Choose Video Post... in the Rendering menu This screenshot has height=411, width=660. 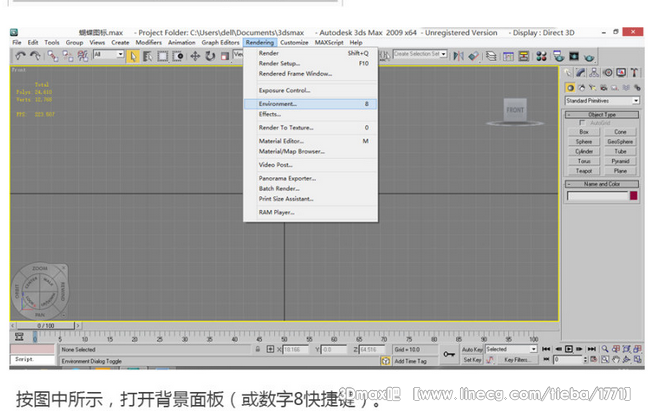(x=310, y=165)
